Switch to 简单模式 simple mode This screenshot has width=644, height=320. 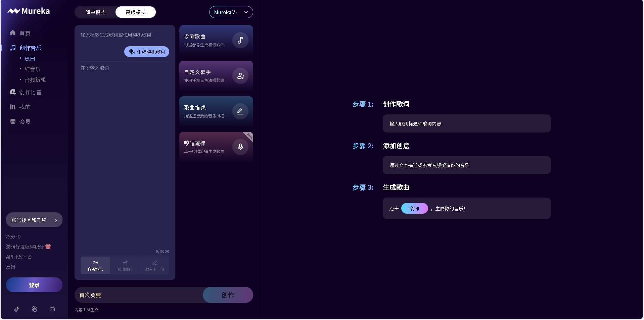coord(95,12)
